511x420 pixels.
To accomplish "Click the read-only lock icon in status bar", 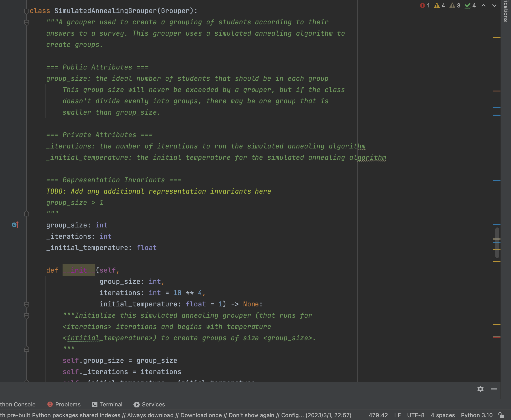I will [501, 415].
